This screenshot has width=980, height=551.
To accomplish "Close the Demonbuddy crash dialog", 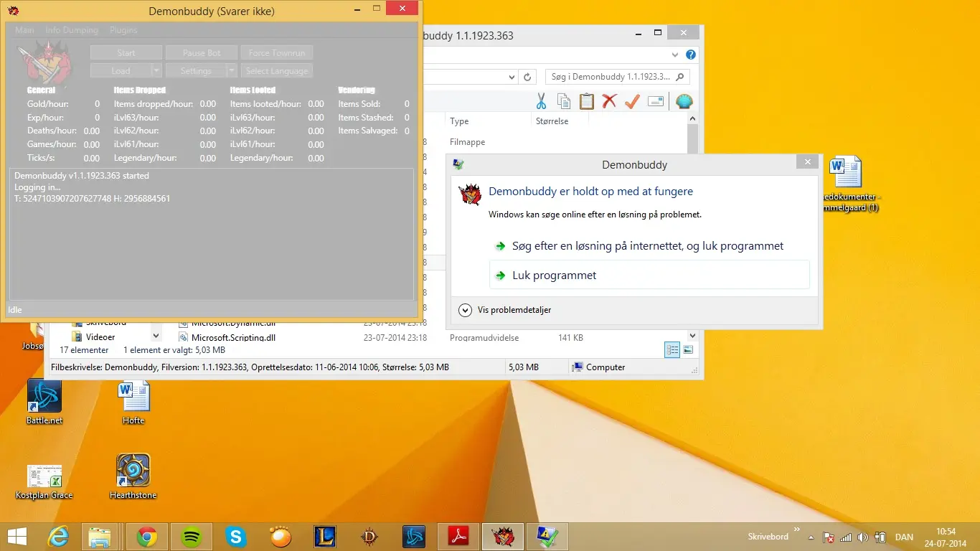I will click(808, 162).
